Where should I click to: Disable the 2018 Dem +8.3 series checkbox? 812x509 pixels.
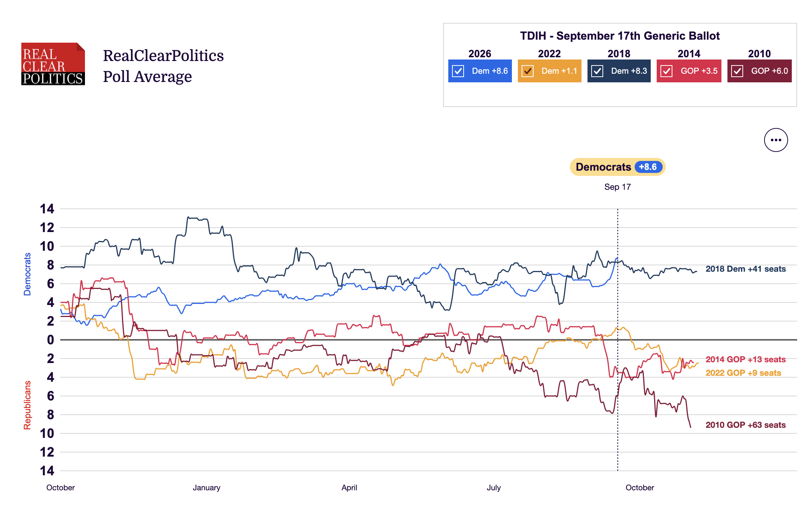click(597, 71)
